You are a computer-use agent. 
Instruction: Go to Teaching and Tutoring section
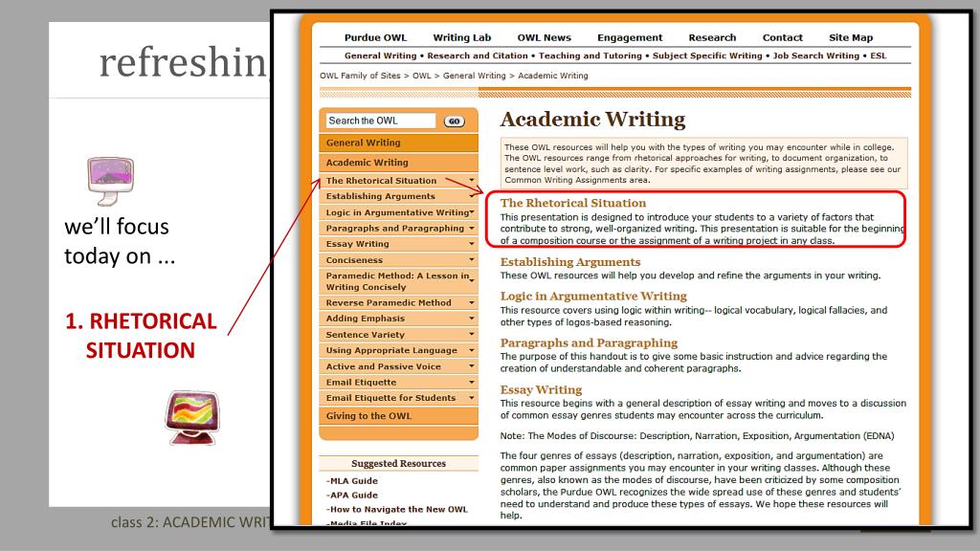coord(590,55)
